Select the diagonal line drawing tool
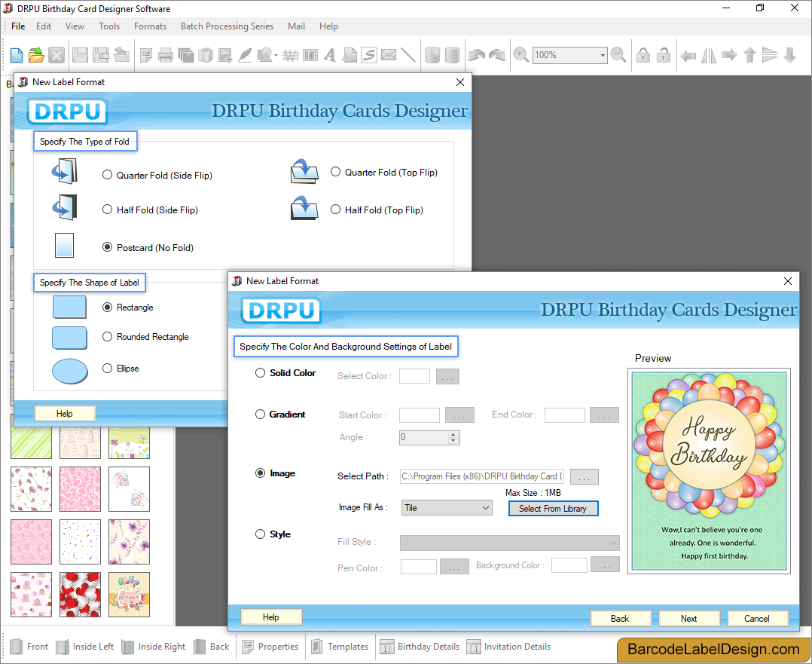This screenshot has width=812, height=664. 408,55
